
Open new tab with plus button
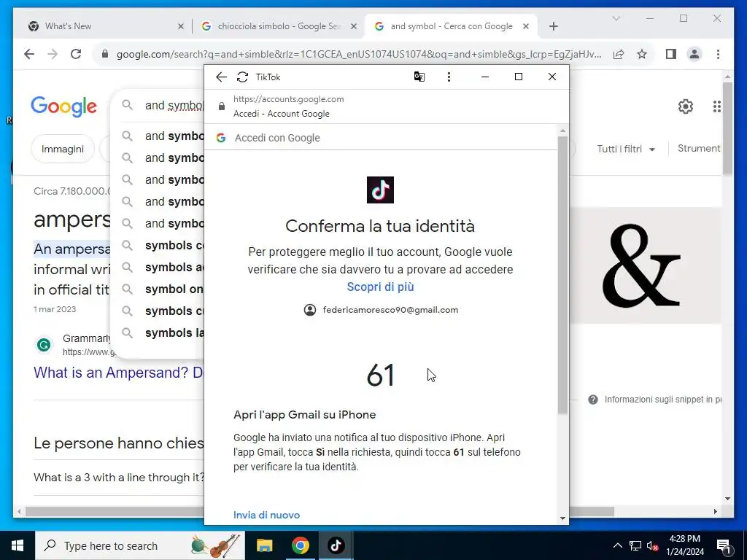(x=554, y=26)
